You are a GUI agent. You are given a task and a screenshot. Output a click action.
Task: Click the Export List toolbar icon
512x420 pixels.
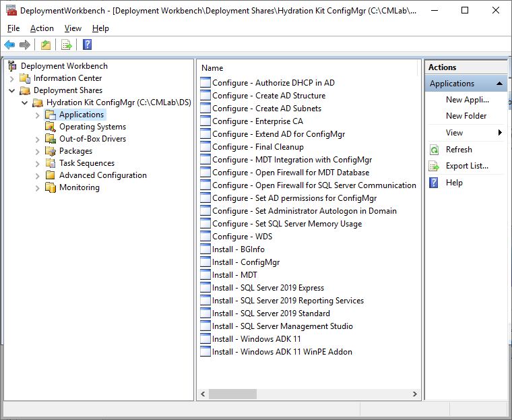point(66,44)
